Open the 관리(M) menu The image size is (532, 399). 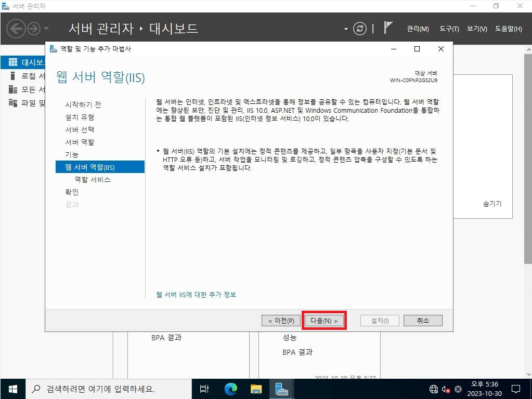tap(418, 29)
